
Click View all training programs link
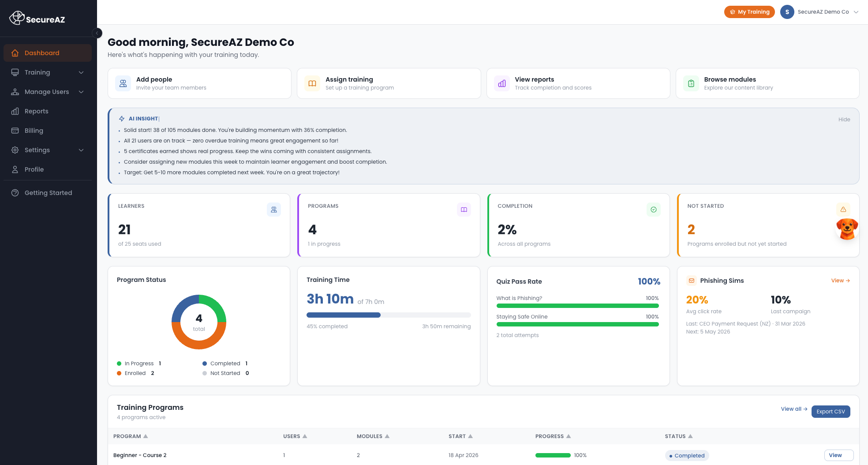pyautogui.click(x=794, y=409)
